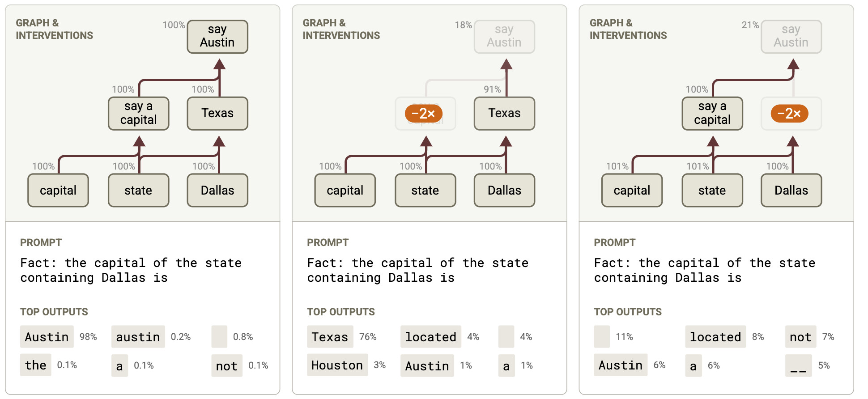The height and width of the screenshot is (399, 868).
Task: Click the prompt text in the left panel
Action: click(x=131, y=270)
